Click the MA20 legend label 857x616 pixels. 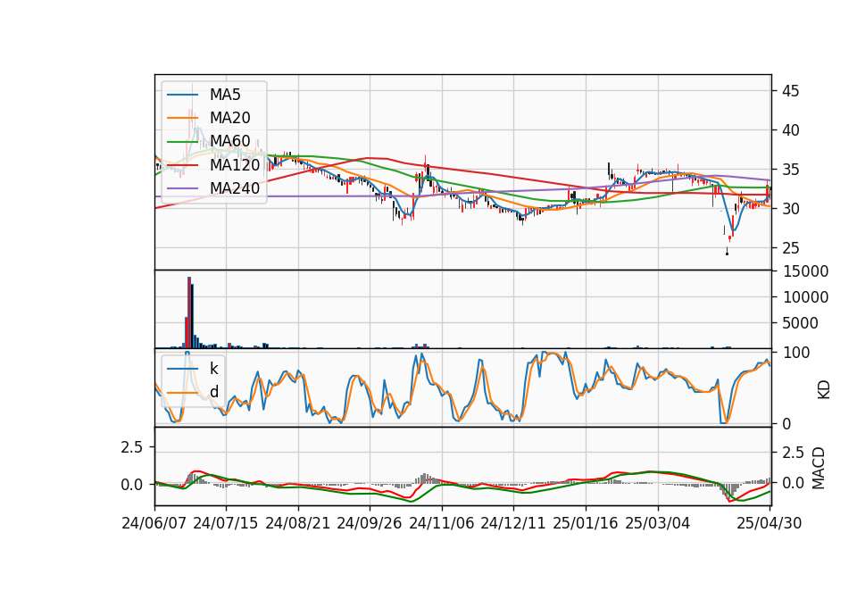tap(229, 118)
